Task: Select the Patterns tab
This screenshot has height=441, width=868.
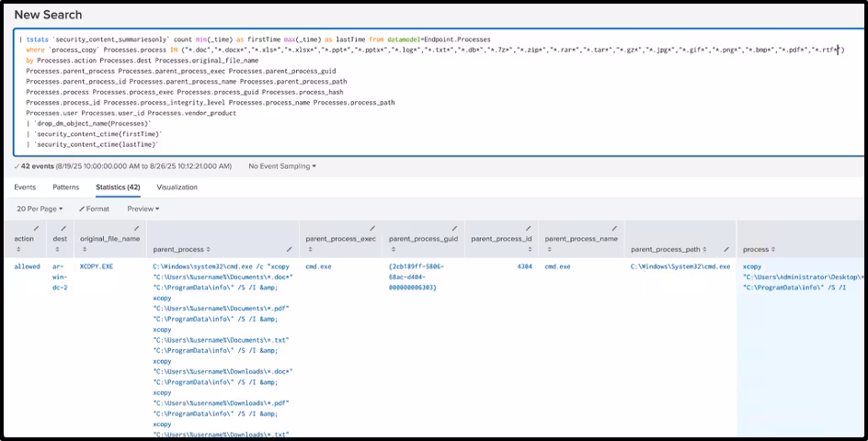Action: [x=65, y=187]
